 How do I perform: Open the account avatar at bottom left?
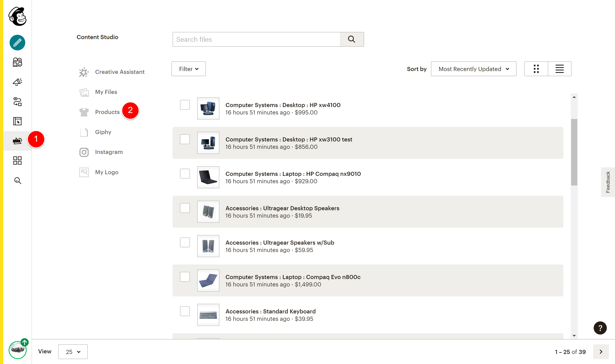17,350
